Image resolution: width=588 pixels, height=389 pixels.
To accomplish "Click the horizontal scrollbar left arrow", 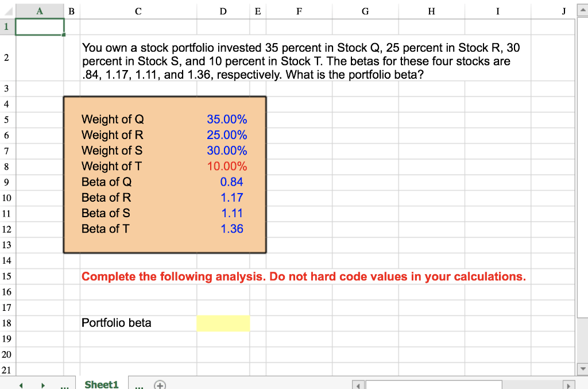I will [x=358, y=384].
